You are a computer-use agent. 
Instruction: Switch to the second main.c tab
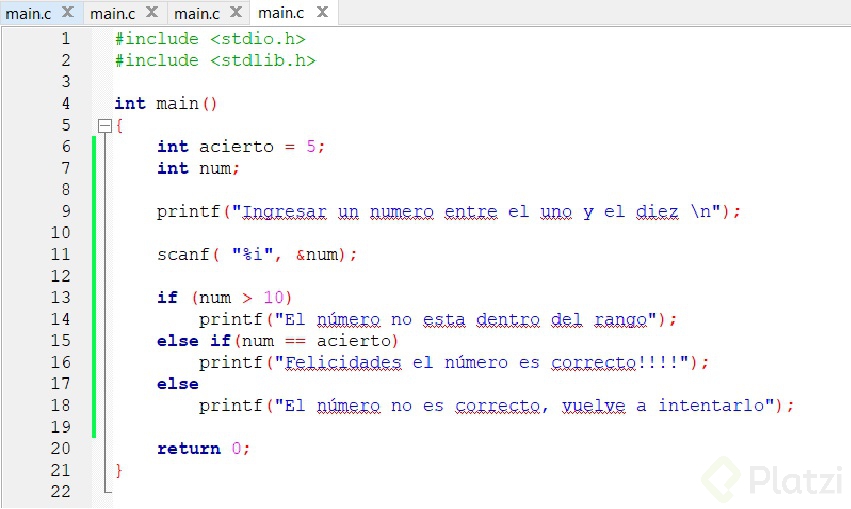coord(112,13)
